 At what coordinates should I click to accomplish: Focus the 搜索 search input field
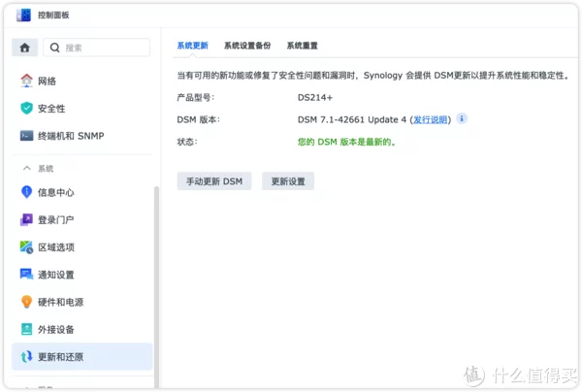(x=96, y=48)
